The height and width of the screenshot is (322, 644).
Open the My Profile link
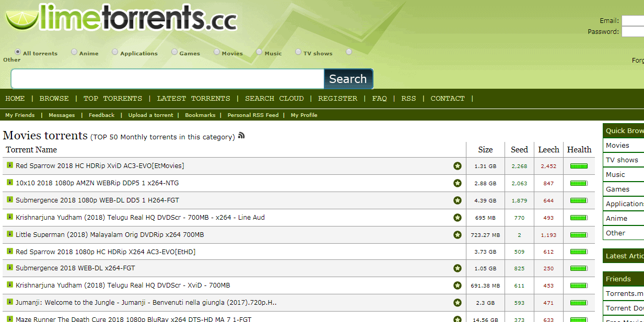[304, 115]
